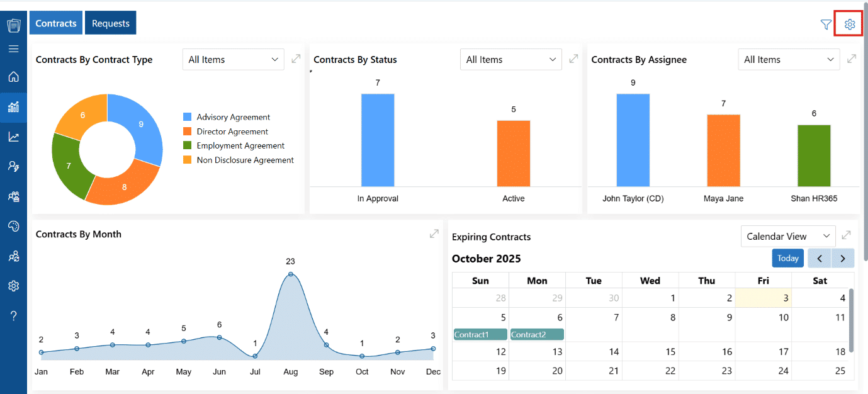Screen dimensions: 868x394
Task: Open Contract1 event on the calendar
Action: 480,334
